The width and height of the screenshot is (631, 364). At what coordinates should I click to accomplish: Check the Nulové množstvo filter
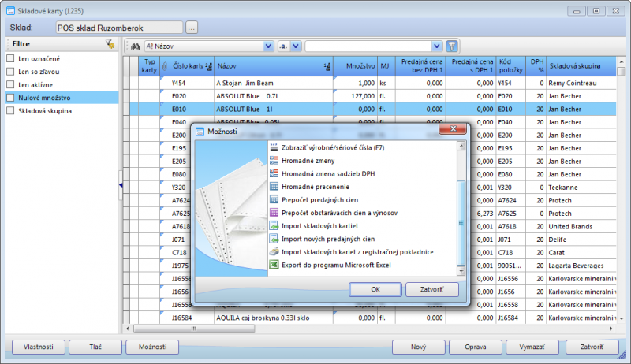10,97
